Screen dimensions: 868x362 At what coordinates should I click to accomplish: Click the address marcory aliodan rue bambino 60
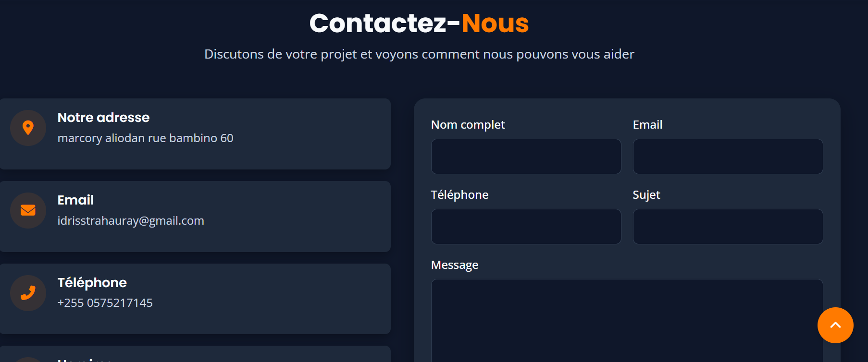coord(145,138)
